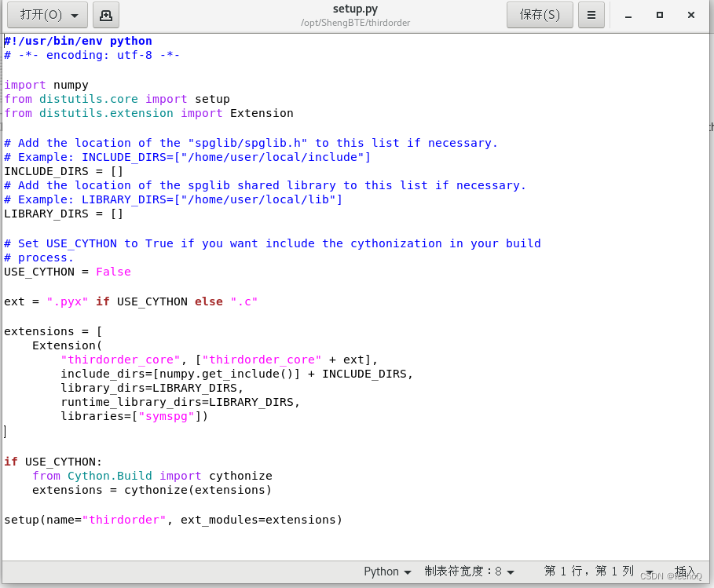Click the INCLUDE_DIRS = [] line
The image size is (714, 588).
(64, 171)
